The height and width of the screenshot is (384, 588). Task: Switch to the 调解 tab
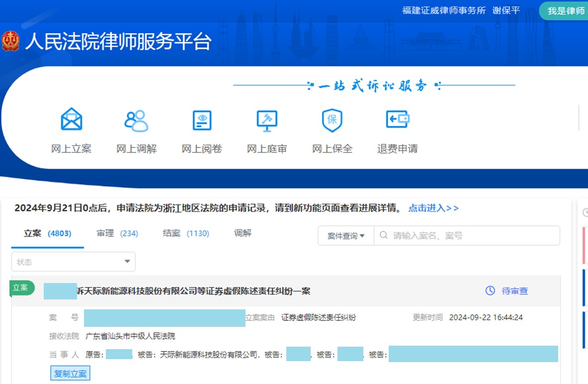pyautogui.click(x=243, y=233)
